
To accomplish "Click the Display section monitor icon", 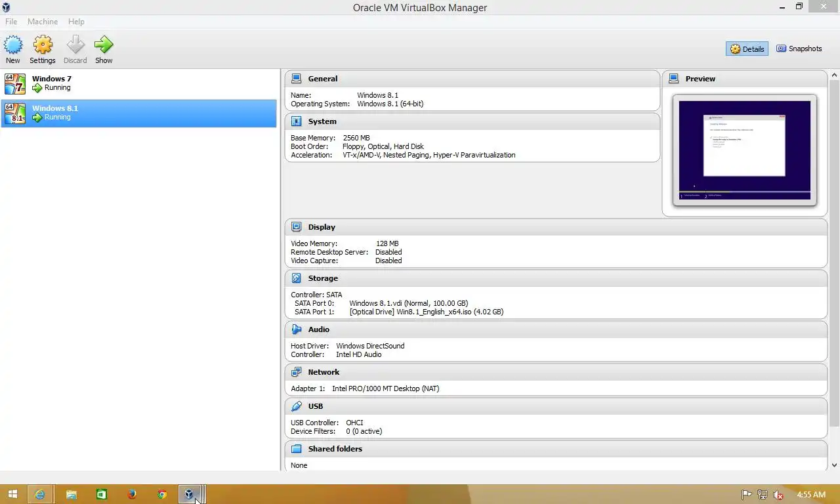I will (x=297, y=227).
